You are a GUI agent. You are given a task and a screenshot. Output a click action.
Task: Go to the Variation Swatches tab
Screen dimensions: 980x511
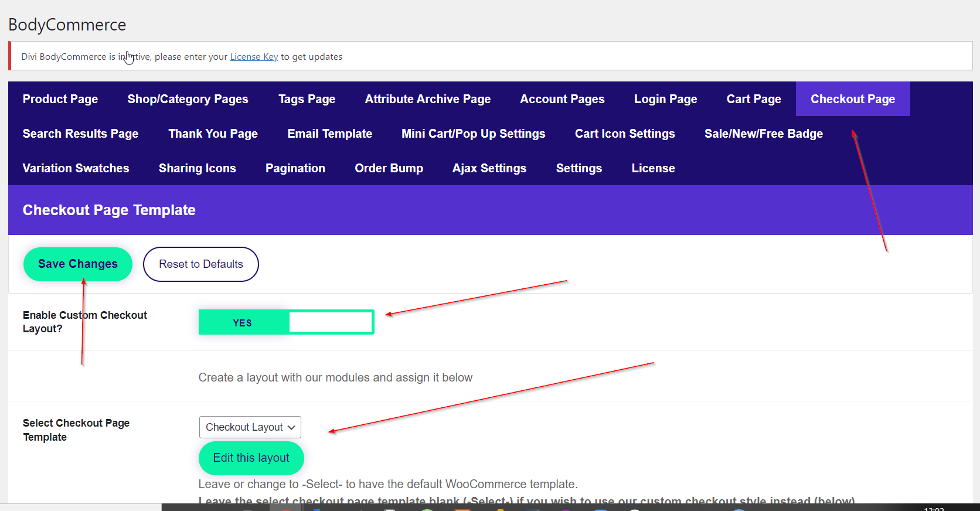pyautogui.click(x=76, y=168)
